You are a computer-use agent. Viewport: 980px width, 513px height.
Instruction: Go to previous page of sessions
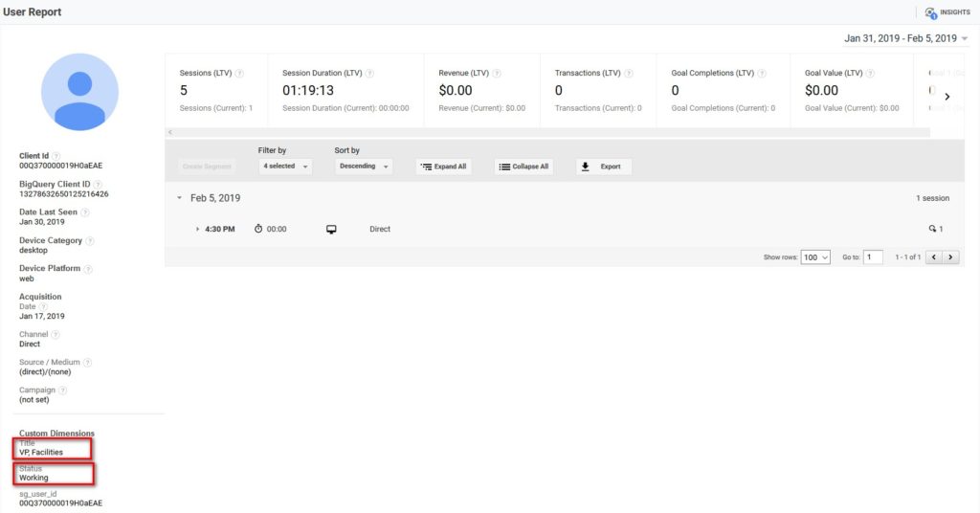click(934, 256)
